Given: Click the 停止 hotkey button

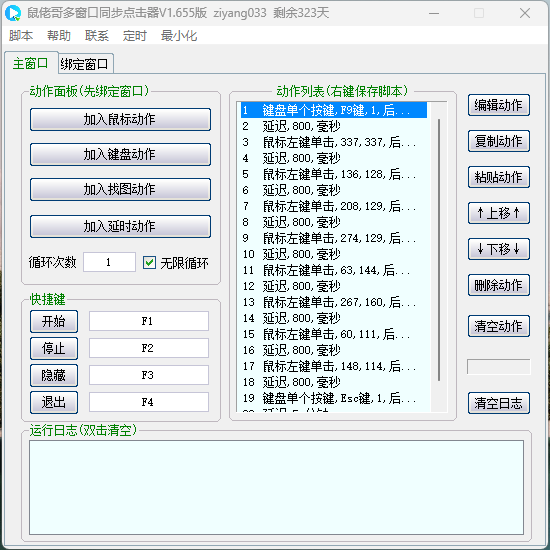Looking at the screenshot, I should [54, 348].
